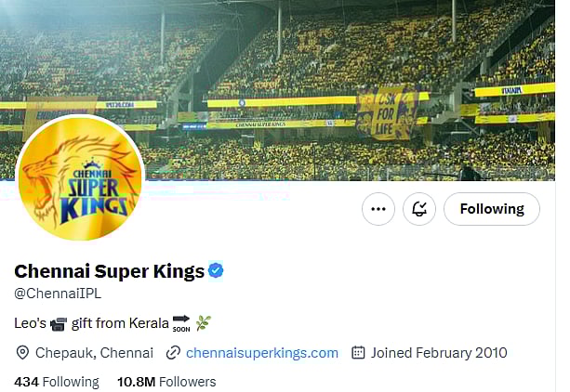Viewport: 570px width, 392px height.
Task: Open the Chennai Super Kings profile picture
Action: click(x=80, y=177)
